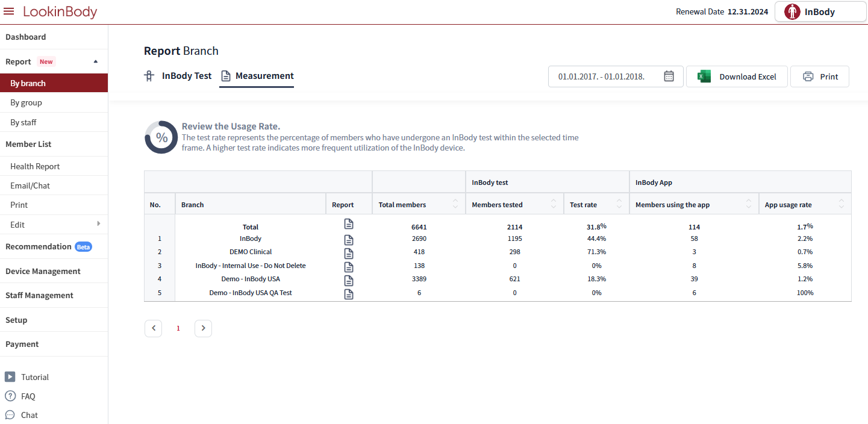Open Setup in the sidebar
The image size is (868, 424).
click(x=54, y=320)
